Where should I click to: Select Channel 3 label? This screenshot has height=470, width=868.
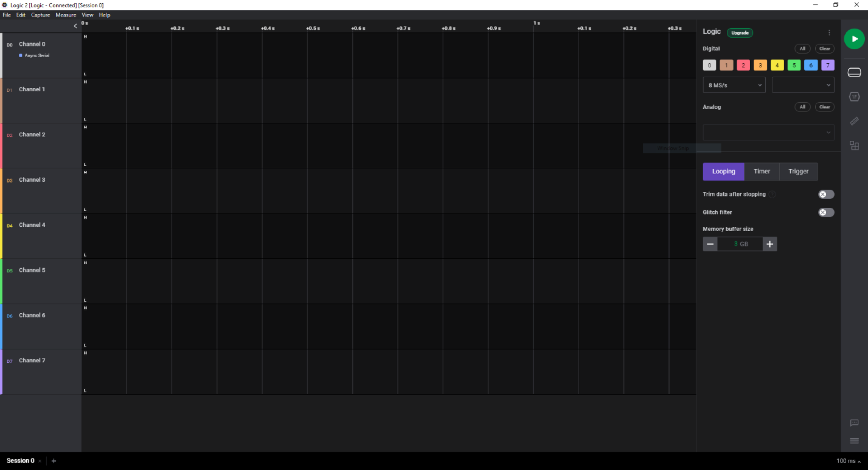[x=32, y=179]
